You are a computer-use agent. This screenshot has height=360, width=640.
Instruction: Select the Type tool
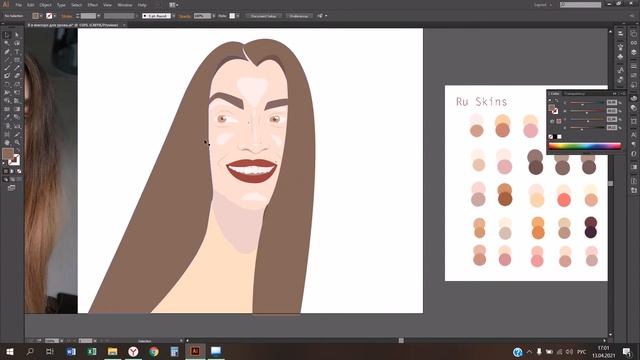(x=17, y=52)
